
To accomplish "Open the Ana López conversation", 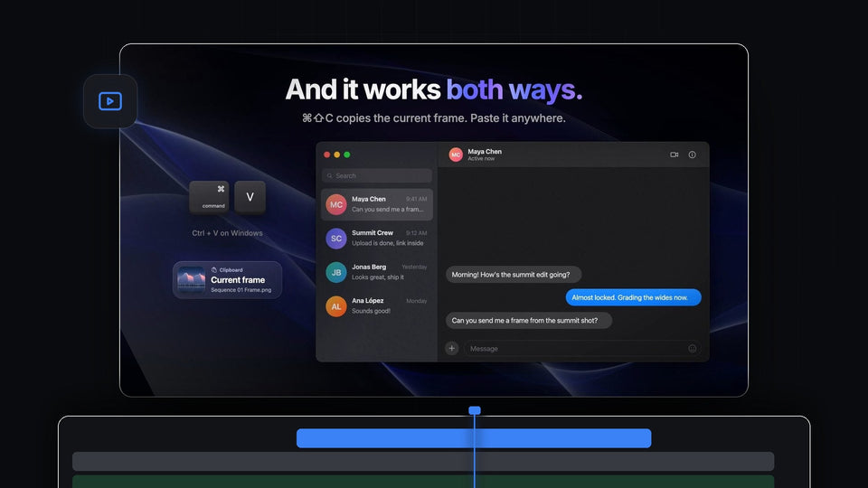I will (376, 306).
